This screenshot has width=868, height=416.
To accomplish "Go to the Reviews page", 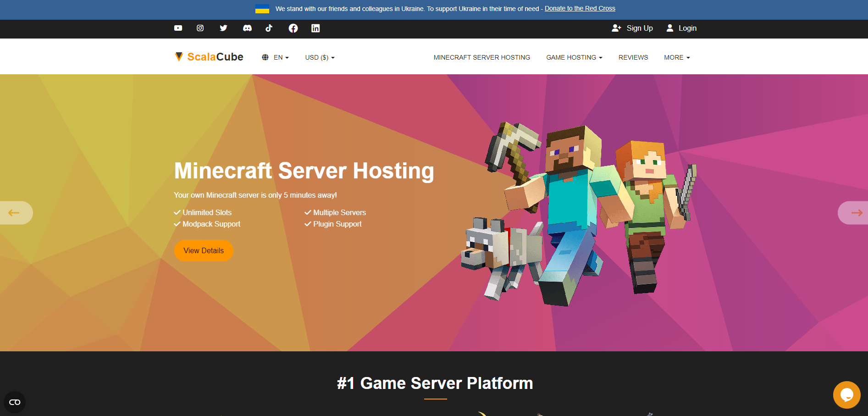I will [x=633, y=57].
